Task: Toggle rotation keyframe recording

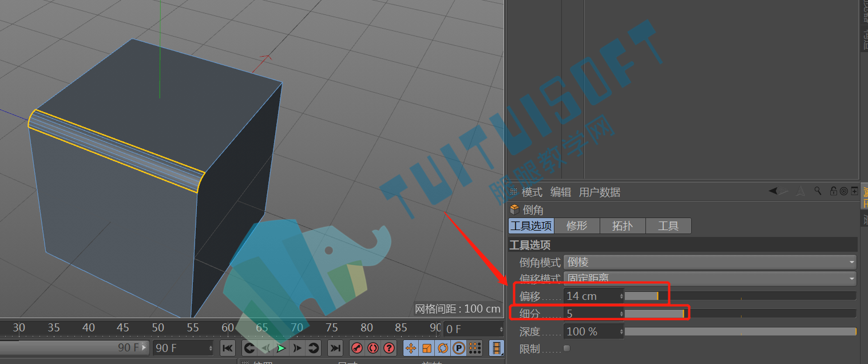Action: click(x=443, y=347)
